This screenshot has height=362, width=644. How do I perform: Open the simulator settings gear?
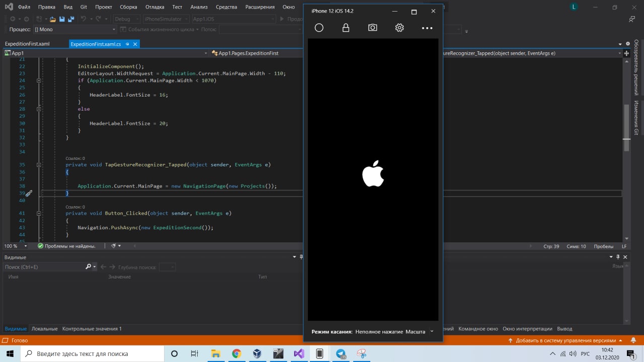point(399,28)
